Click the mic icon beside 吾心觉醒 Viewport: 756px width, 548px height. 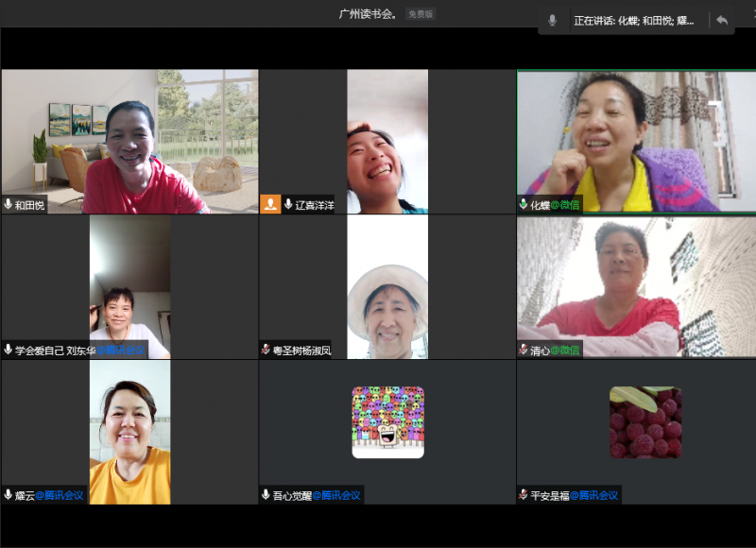[266, 494]
